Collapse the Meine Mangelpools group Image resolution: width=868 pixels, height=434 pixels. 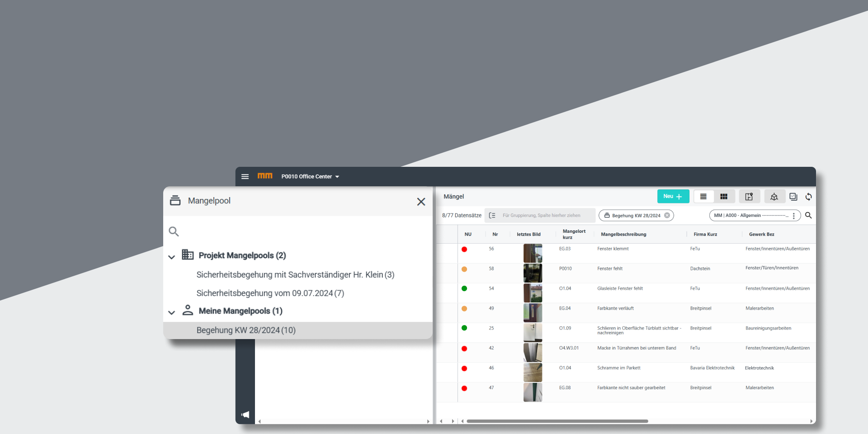(x=172, y=312)
